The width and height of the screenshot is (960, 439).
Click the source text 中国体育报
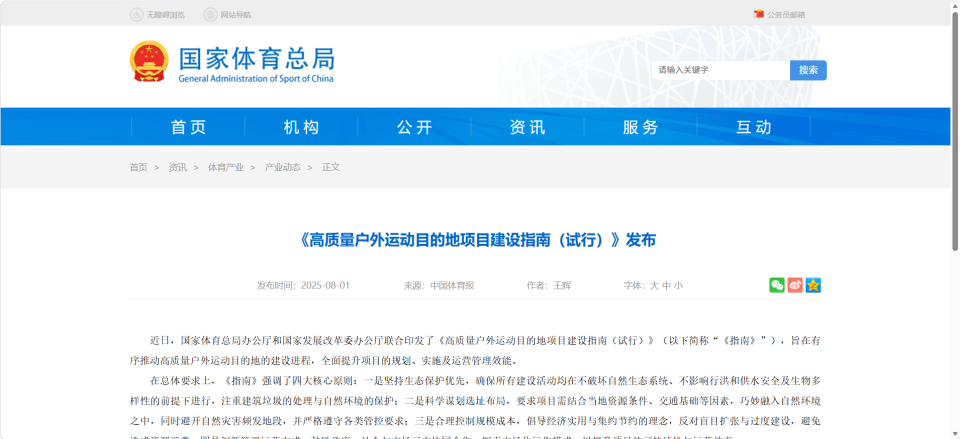pos(452,285)
